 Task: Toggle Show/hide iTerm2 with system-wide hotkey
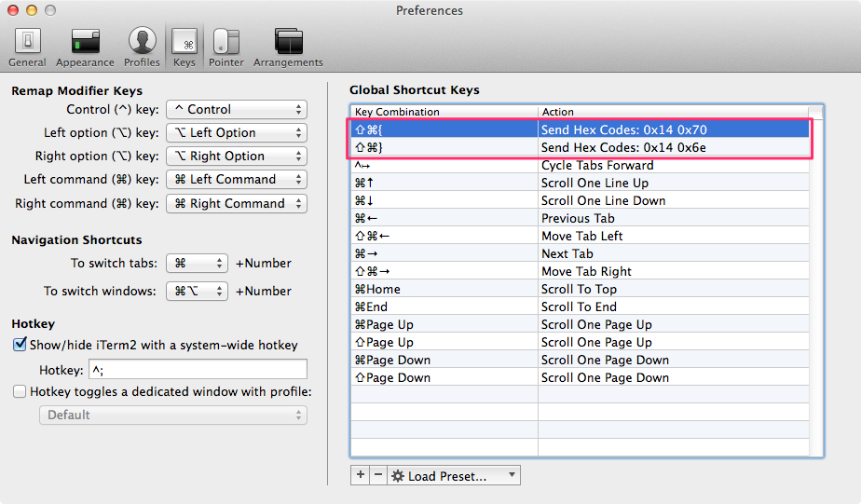click(20, 345)
